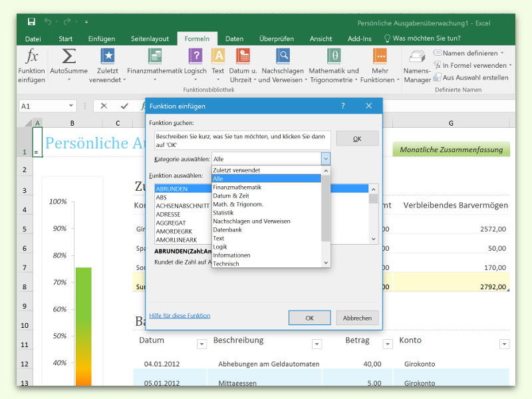This screenshot has width=532, height=399.
Task: Click the Undo arrow icon
Action: click(x=47, y=22)
